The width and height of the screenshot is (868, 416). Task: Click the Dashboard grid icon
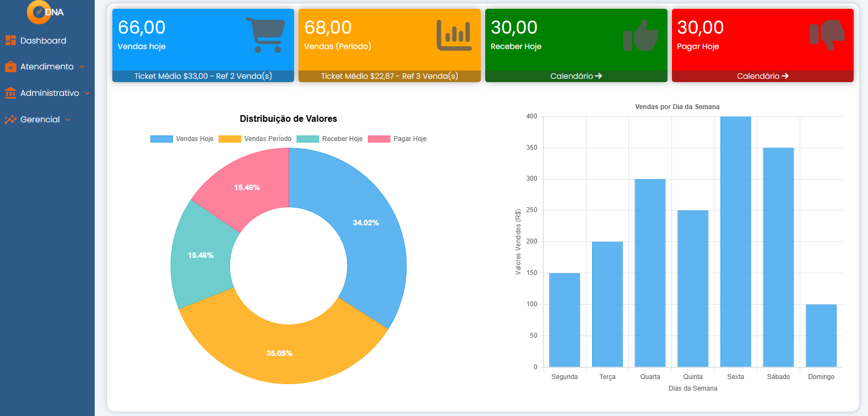click(10, 40)
